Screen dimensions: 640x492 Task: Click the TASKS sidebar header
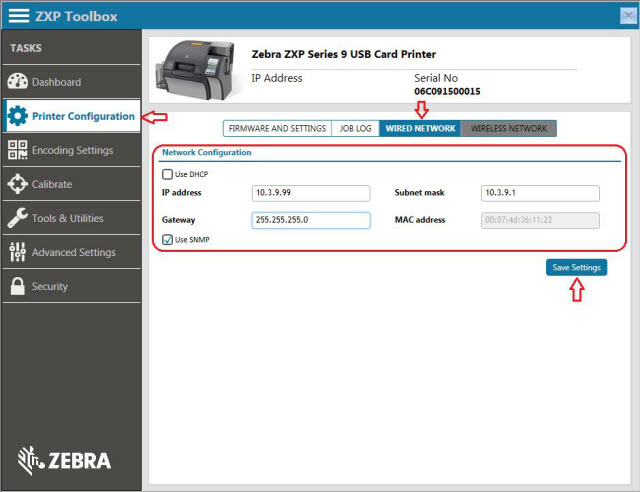coord(26,48)
